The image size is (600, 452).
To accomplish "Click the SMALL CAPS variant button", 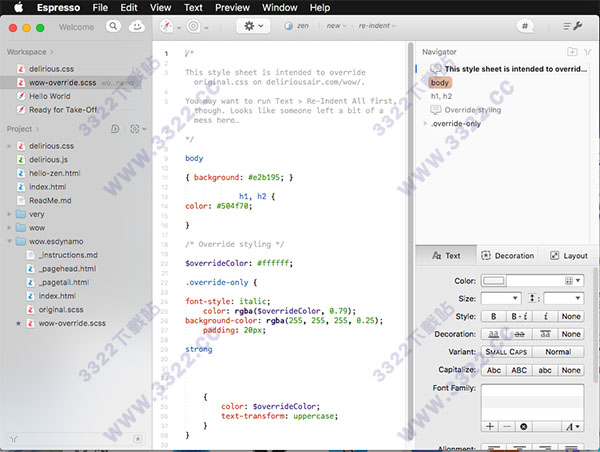I will 506,352.
